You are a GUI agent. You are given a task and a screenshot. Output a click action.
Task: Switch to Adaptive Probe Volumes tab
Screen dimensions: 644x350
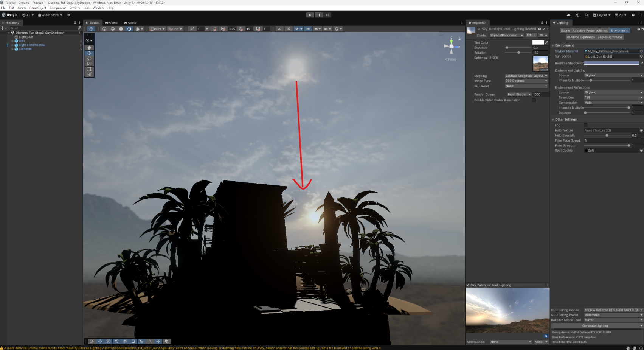590,31
